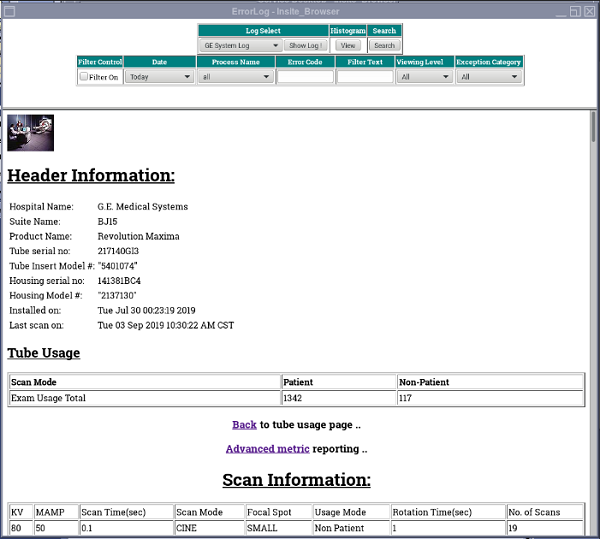Expand the Date dropdown showing Today

point(159,77)
